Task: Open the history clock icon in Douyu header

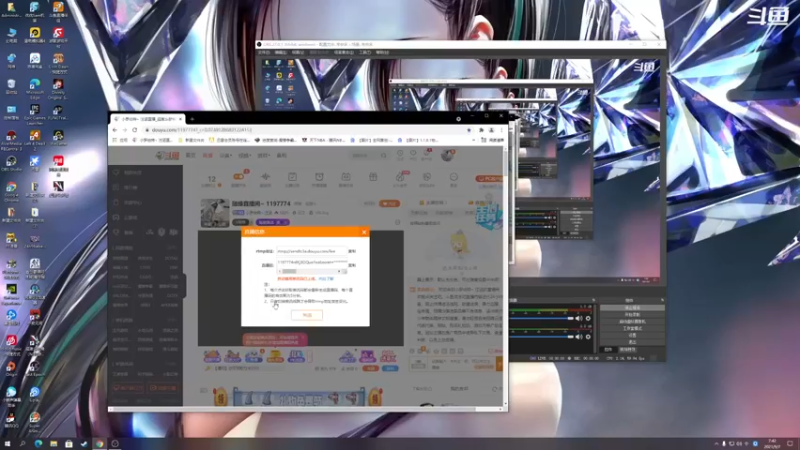Action: coord(400,154)
